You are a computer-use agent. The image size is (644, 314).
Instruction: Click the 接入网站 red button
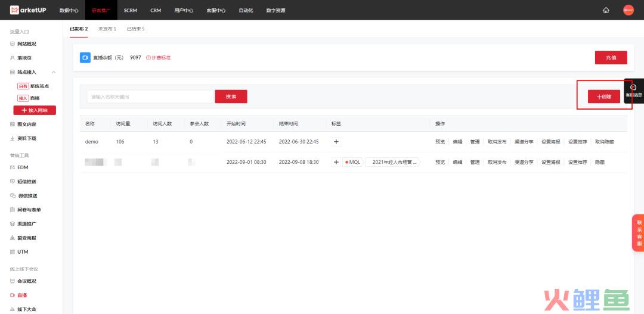point(35,110)
